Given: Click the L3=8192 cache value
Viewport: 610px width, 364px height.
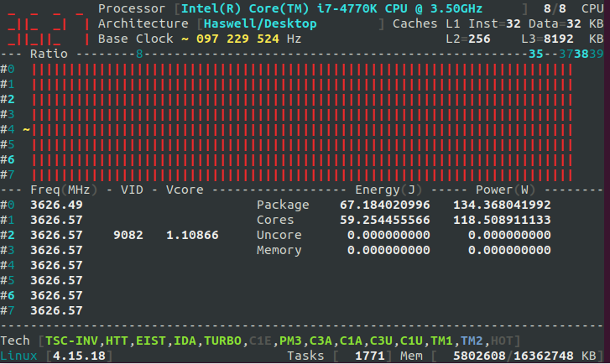Looking at the screenshot, I should point(547,39).
